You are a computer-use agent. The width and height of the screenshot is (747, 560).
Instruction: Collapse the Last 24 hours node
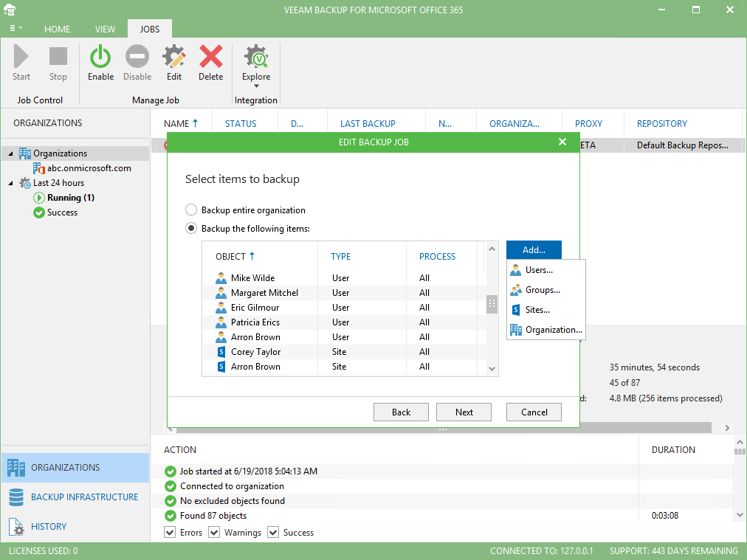[10, 183]
